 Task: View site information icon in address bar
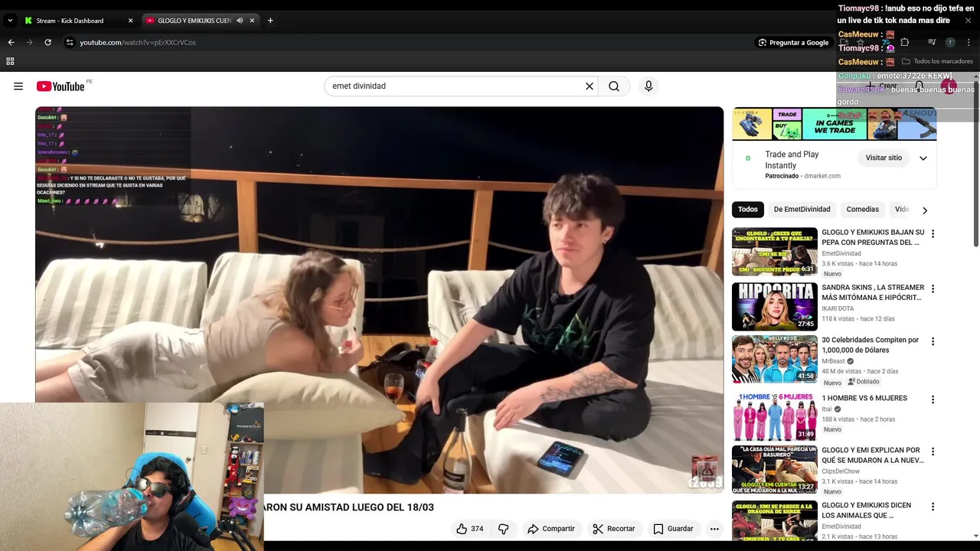click(x=70, y=43)
